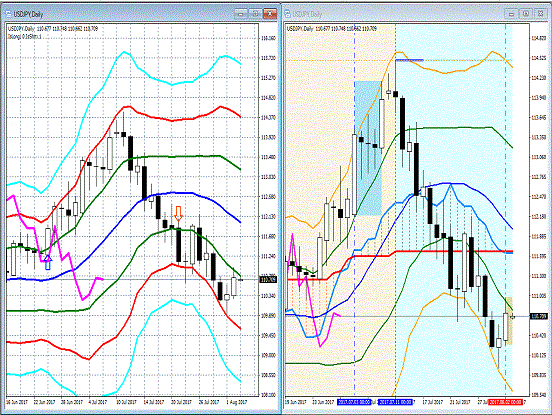Select the blue up arrow on the left chart
Viewport: 552px width, 415px height.
(48, 263)
